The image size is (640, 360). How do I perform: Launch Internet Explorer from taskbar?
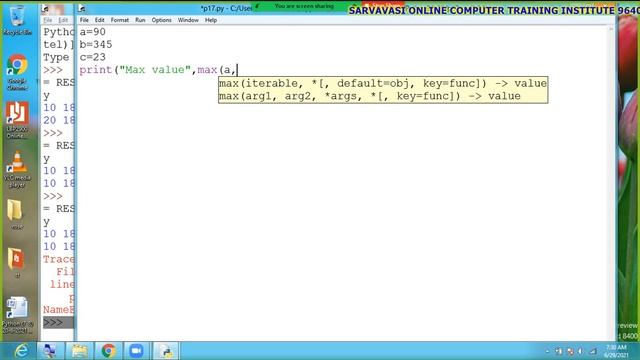point(21,351)
